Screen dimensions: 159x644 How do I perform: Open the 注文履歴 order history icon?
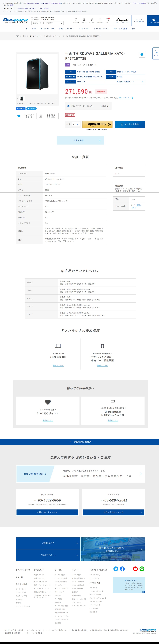pyautogui.click(x=92, y=21)
